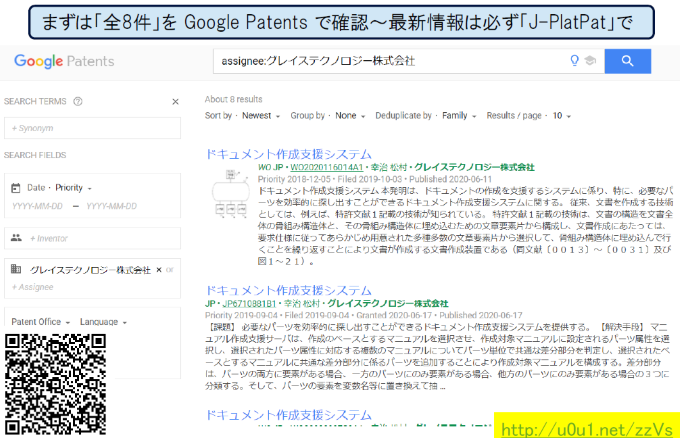Click the graduation cap scholar icon

coord(590,61)
